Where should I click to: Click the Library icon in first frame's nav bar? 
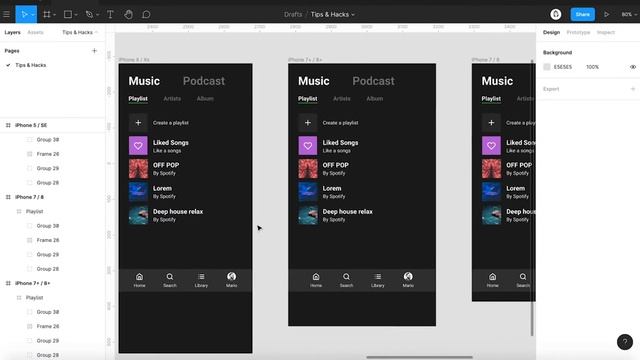(x=201, y=277)
